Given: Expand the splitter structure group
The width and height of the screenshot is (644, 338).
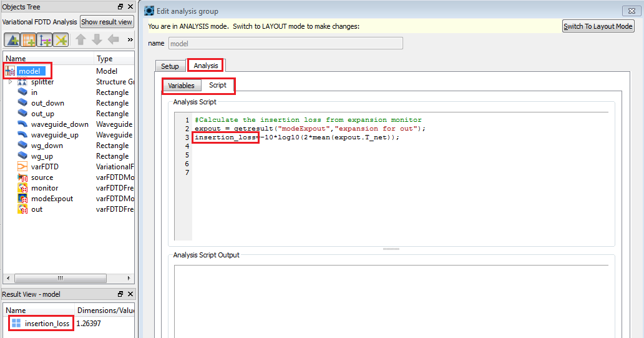Looking at the screenshot, I should tap(11, 82).
